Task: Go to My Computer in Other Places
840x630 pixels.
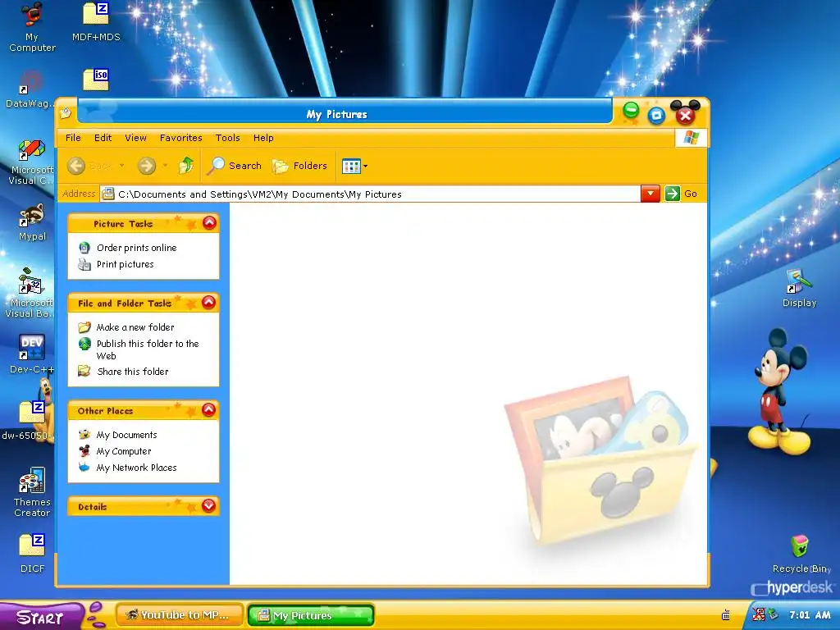Action: tap(123, 452)
